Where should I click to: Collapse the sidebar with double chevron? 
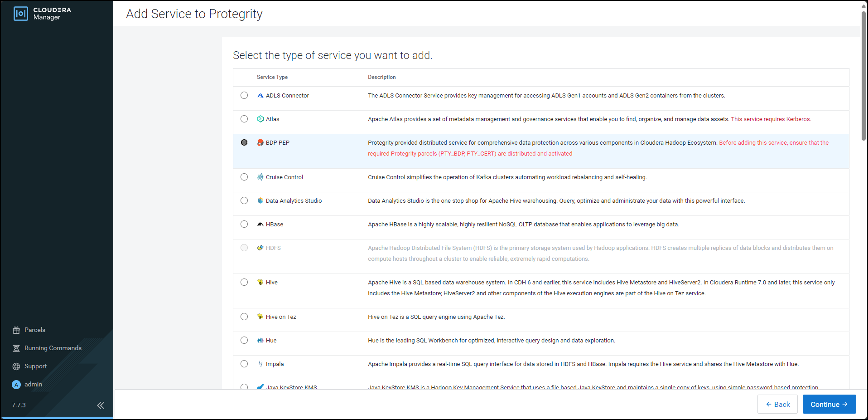(x=101, y=405)
